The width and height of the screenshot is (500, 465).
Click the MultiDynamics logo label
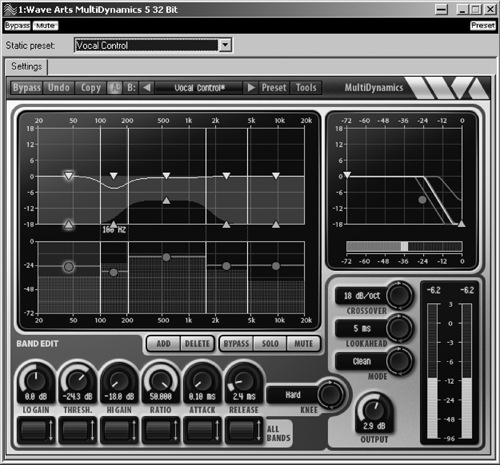pos(374,88)
